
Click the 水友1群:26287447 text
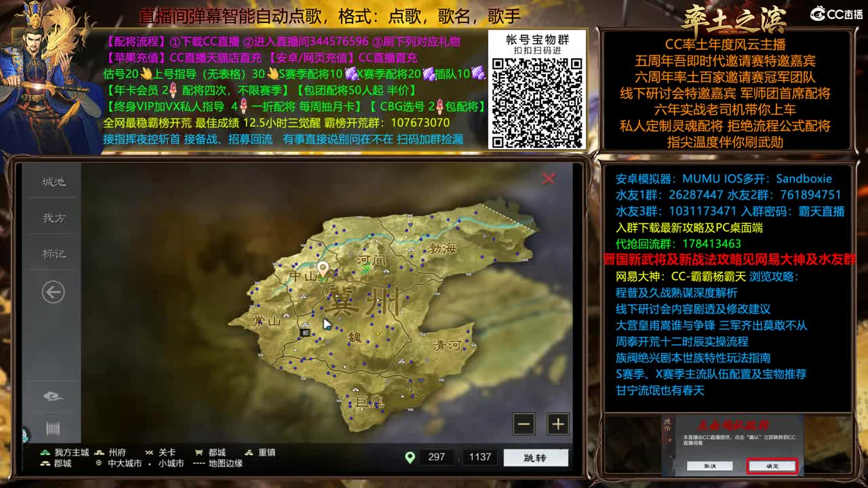coord(669,195)
